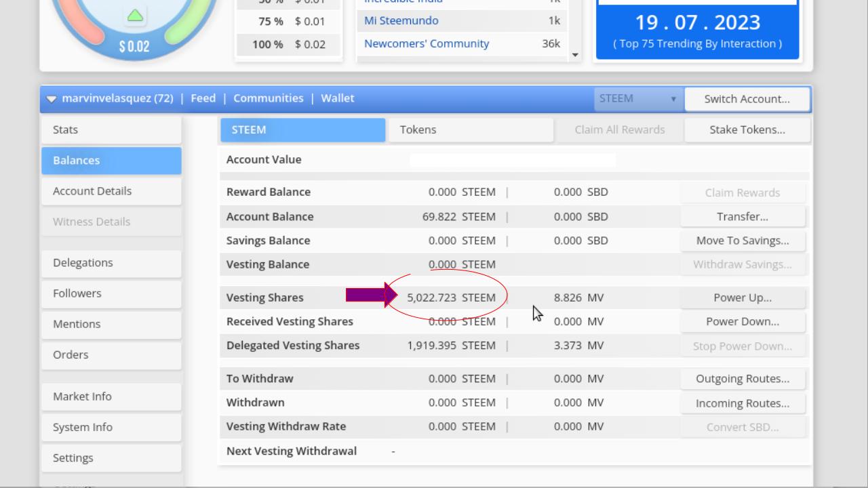The width and height of the screenshot is (868, 488).
Task: Click the Power Down button
Action: tap(743, 321)
